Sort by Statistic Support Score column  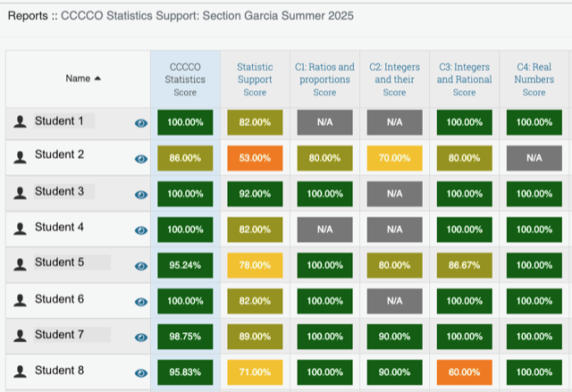pyautogui.click(x=255, y=79)
